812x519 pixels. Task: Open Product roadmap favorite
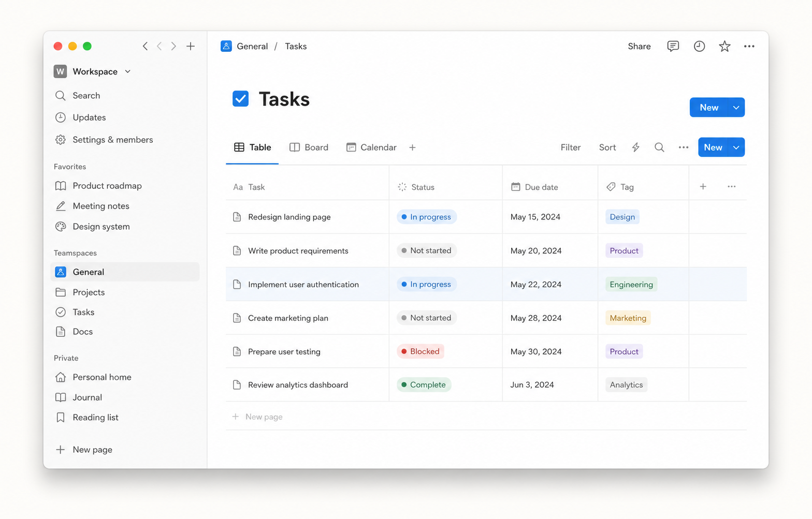125,186
